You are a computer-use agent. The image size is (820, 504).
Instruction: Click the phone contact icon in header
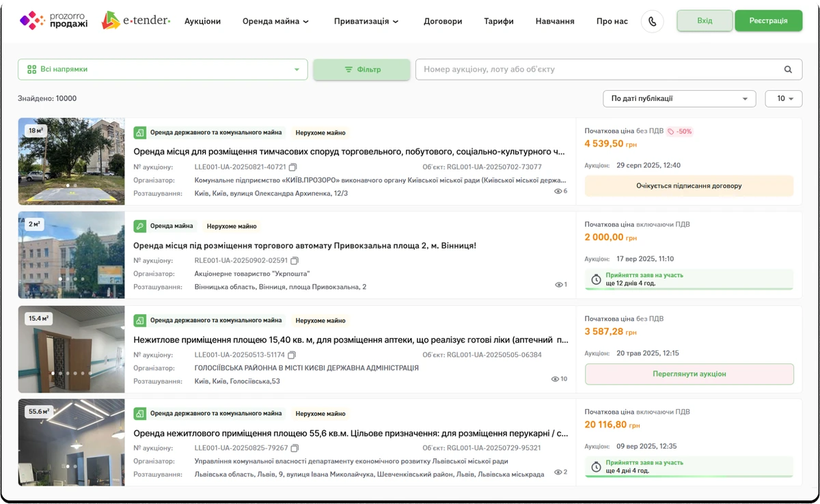[652, 21]
